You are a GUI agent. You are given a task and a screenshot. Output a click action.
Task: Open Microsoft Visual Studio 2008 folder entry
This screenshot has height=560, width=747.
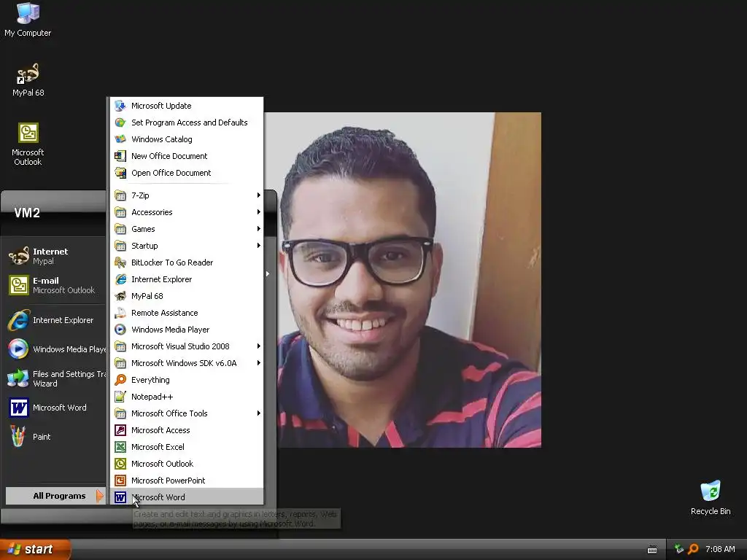point(187,346)
